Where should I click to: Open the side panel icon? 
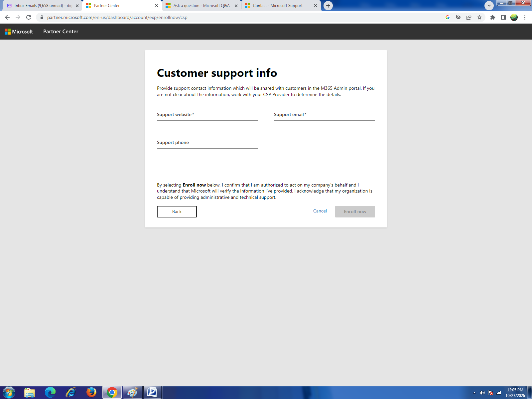point(503,17)
